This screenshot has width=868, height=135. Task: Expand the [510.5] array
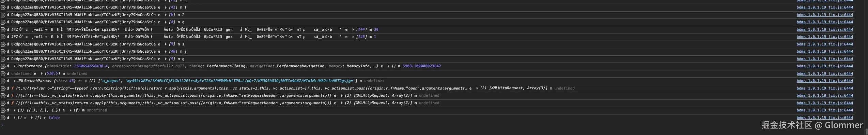pos(42,73)
